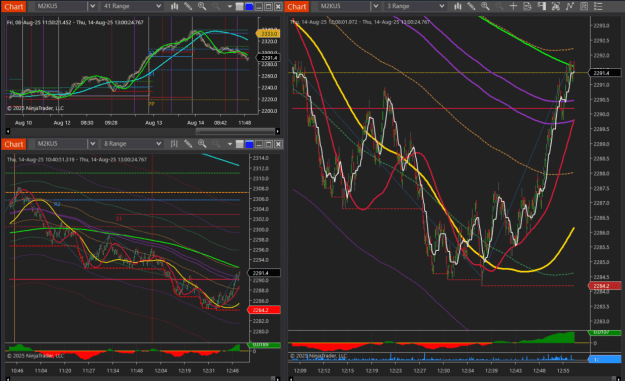The height and width of the screenshot is (381, 625).
Task: Click S1 pivot label in 8 Range chart
Action: tap(119, 219)
